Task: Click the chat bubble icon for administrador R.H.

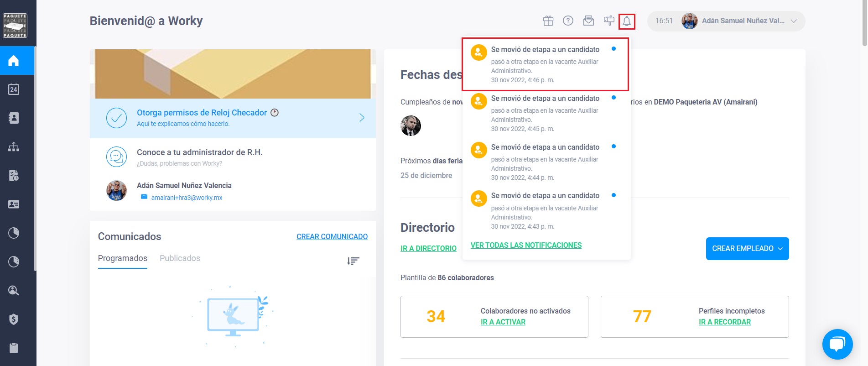Action: (x=116, y=157)
